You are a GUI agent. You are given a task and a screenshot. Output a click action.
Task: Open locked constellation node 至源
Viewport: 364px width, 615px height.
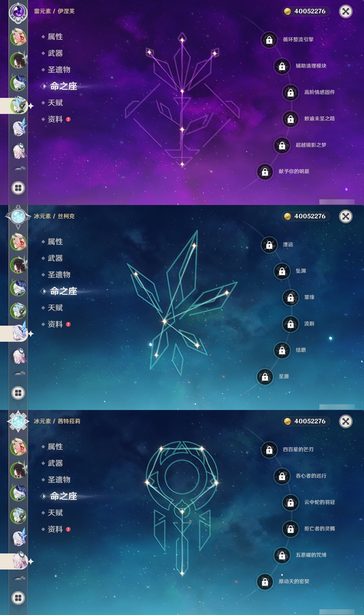(265, 377)
